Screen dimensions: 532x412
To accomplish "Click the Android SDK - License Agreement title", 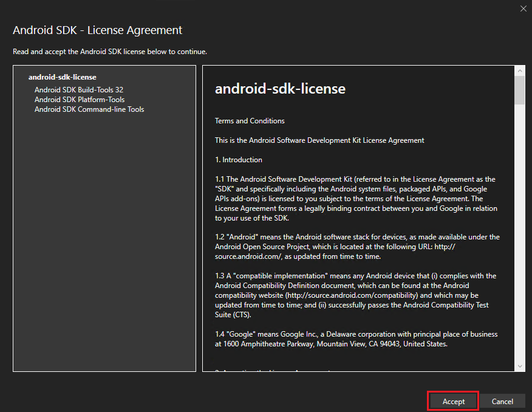I will point(97,30).
